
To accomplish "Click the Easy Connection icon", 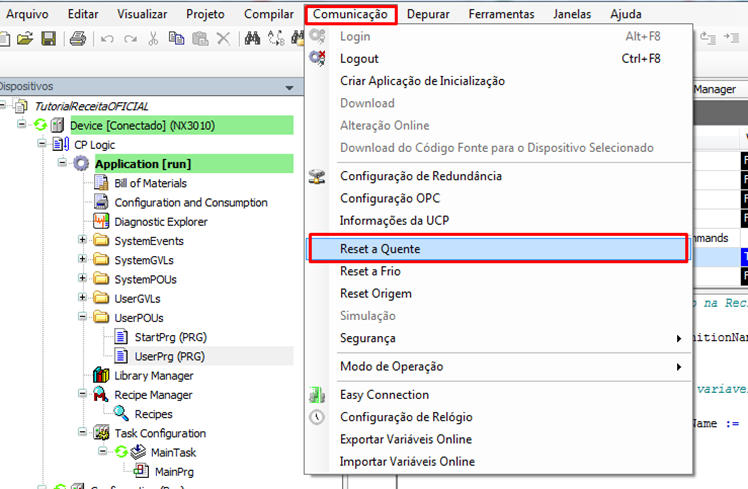I will click(318, 395).
